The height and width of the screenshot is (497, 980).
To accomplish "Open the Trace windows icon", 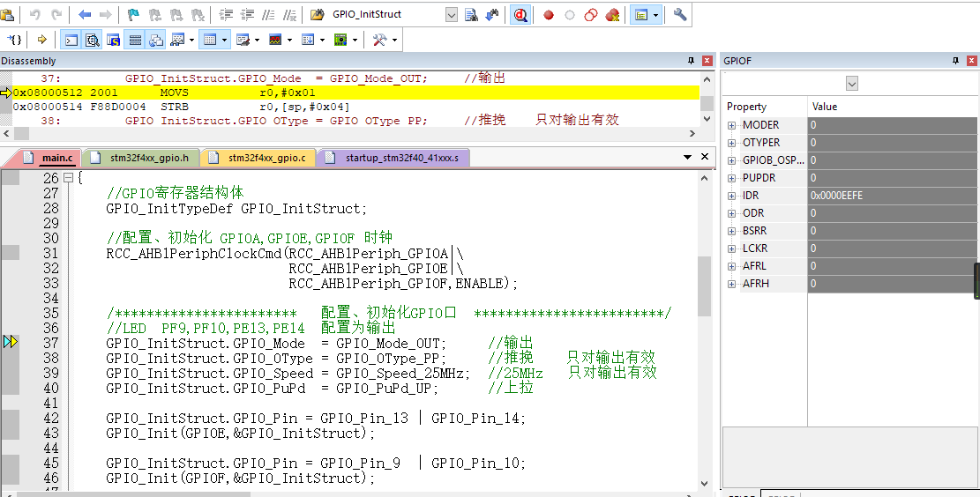I will [308, 40].
